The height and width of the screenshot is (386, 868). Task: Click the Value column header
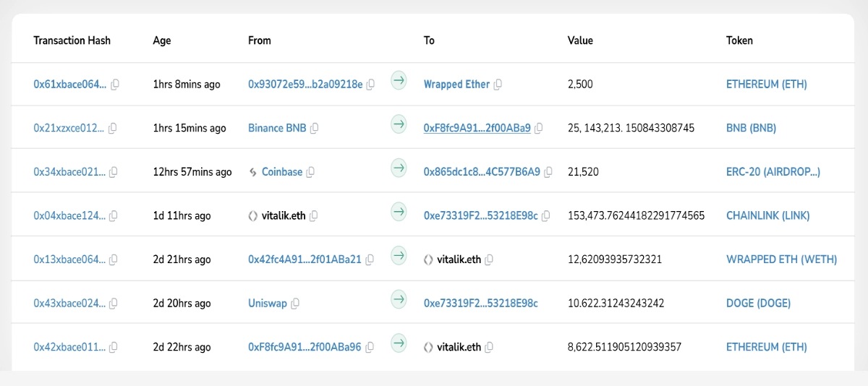580,40
